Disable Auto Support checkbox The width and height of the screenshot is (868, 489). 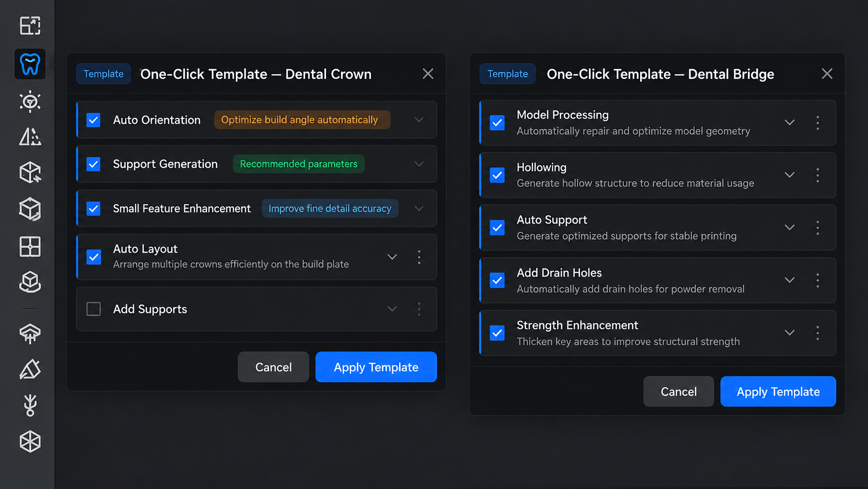[497, 228]
